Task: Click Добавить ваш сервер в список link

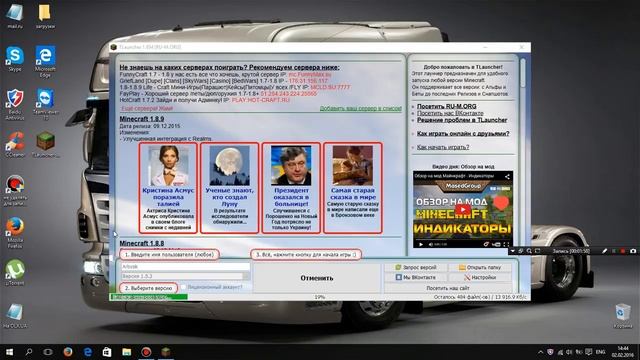Action: pos(360,108)
